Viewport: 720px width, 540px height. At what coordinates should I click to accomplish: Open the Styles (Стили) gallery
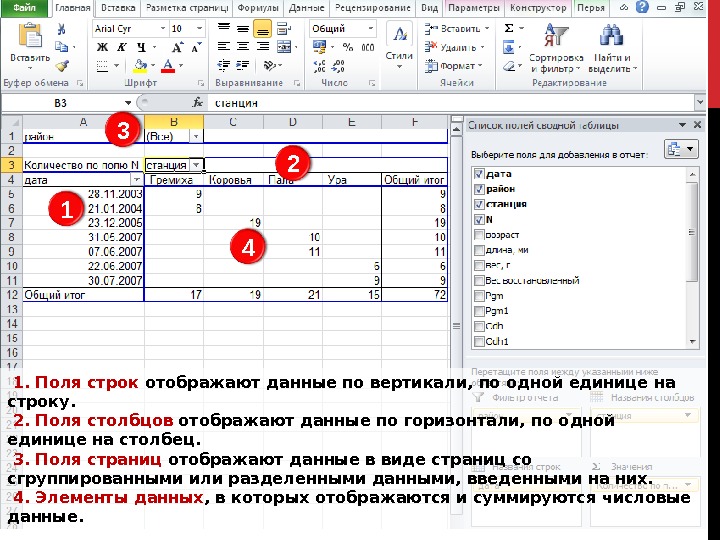399,47
